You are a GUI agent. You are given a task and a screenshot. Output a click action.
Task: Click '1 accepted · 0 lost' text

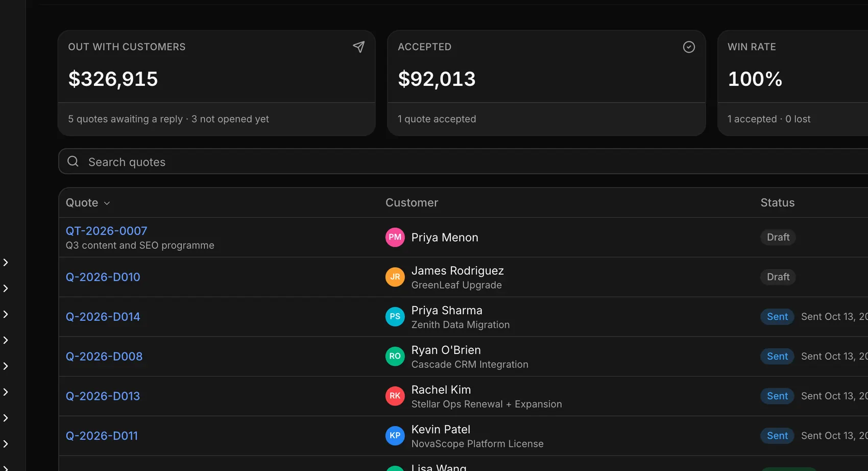tap(768, 119)
